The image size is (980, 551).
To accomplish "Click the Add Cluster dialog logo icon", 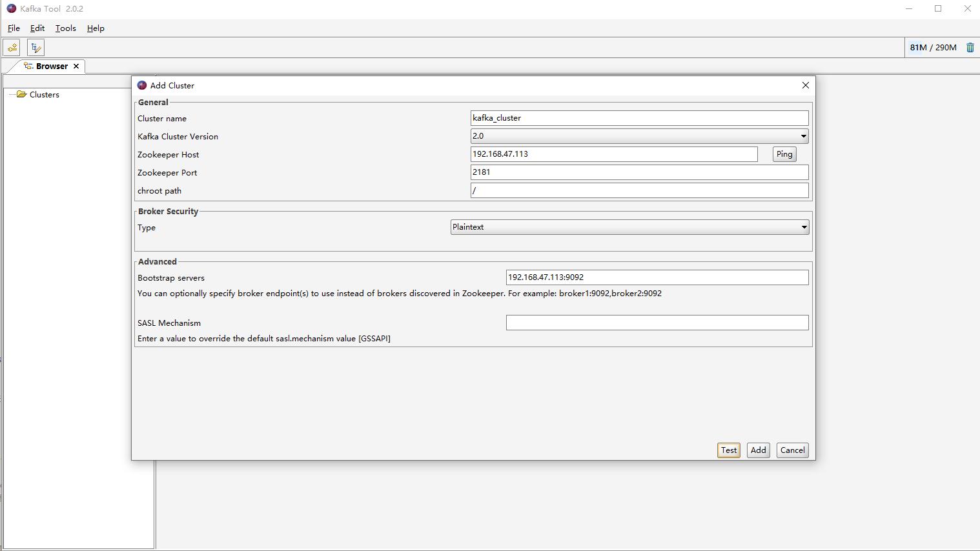I will click(x=142, y=85).
